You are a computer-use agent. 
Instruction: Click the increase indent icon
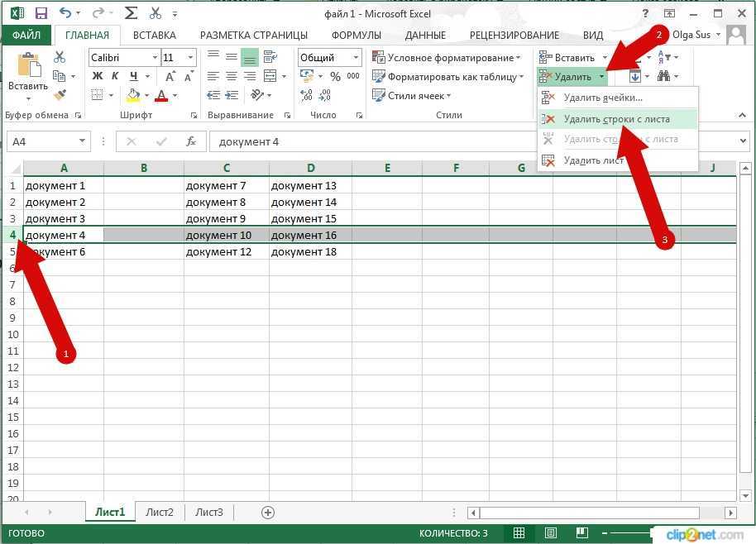coord(232,95)
